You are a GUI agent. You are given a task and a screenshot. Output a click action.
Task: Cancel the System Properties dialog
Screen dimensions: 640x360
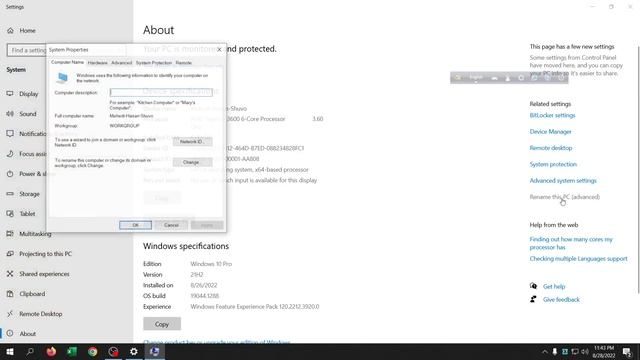[171, 225]
